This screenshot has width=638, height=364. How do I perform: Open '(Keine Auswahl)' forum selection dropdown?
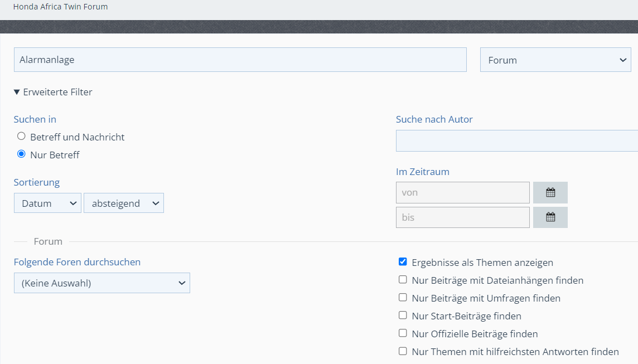click(x=101, y=283)
